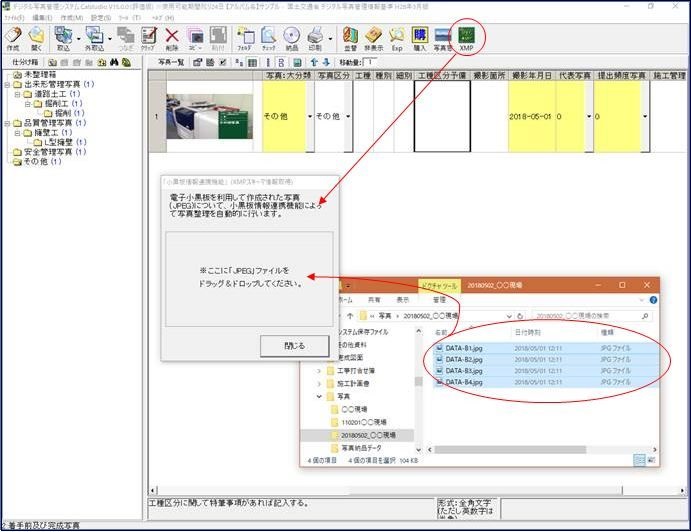Click the 削除 (delete) red X icon
Image resolution: width=691 pixels, height=532 pixels.
172,39
